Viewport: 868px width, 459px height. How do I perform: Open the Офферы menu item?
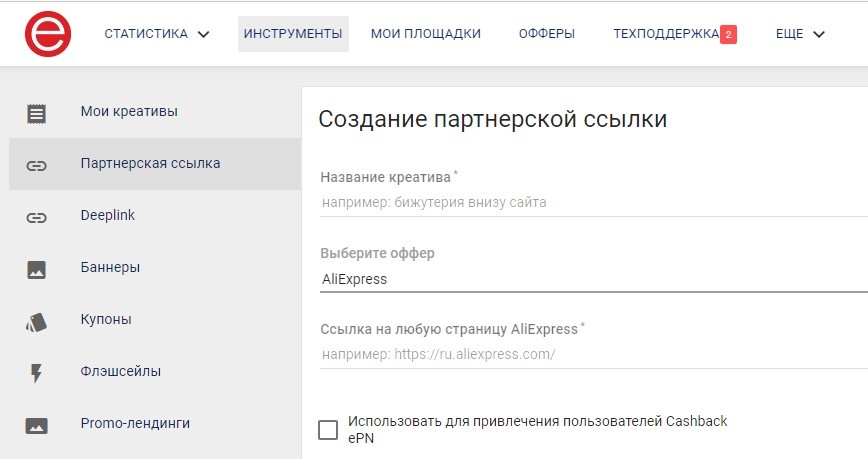tap(547, 34)
